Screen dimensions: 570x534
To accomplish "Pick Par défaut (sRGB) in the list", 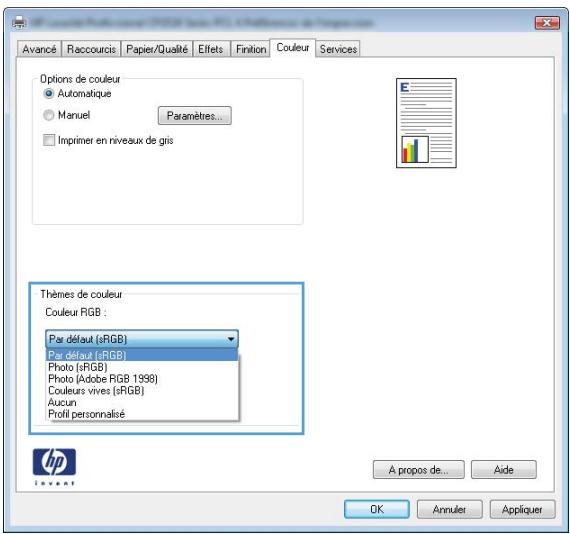I will [142, 355].
